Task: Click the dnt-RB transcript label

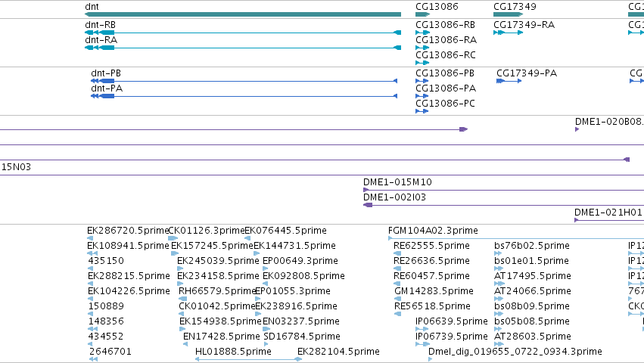Action: [100, 25]
